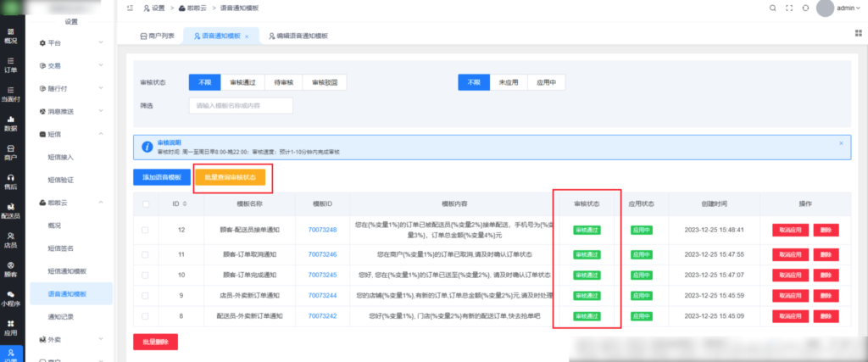This screenshot has width=868, height=362.
Task: Select the header checkbox for all rows
Action: 146,204
